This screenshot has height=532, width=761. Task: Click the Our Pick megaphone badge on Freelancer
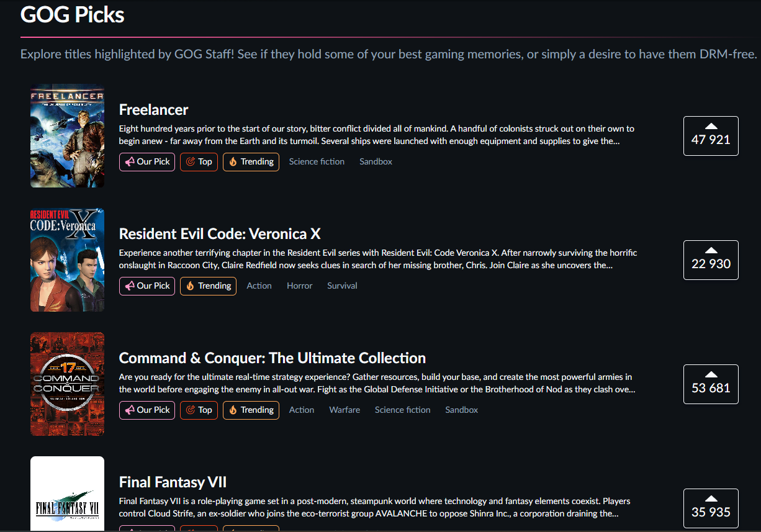pyautogui.click(x=146, y=161)
